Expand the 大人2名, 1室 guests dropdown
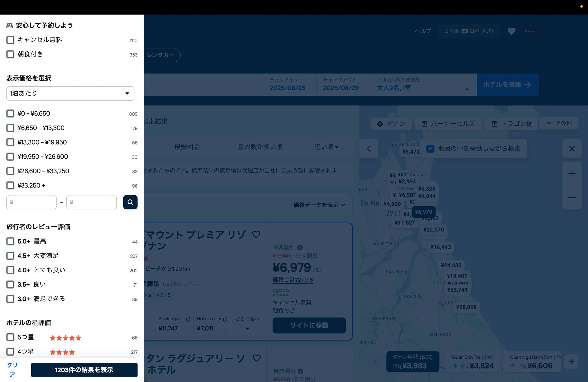This screenshot has width=588, height=382. pyautogui.click(x=423, y=84)
